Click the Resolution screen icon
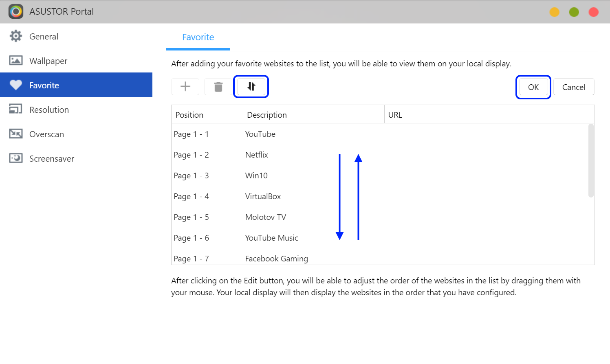 click(x=16, y=109)
